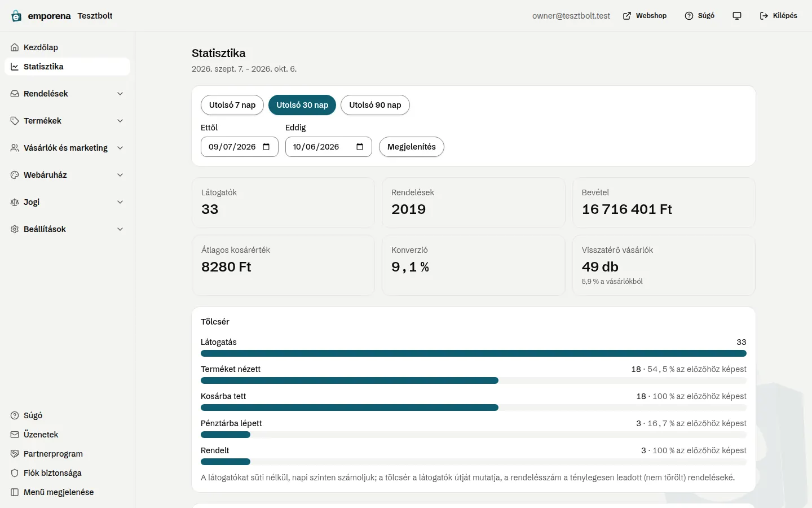
Task: Click the owner@tesztbolt.test account email
Action: click(571, 16)
